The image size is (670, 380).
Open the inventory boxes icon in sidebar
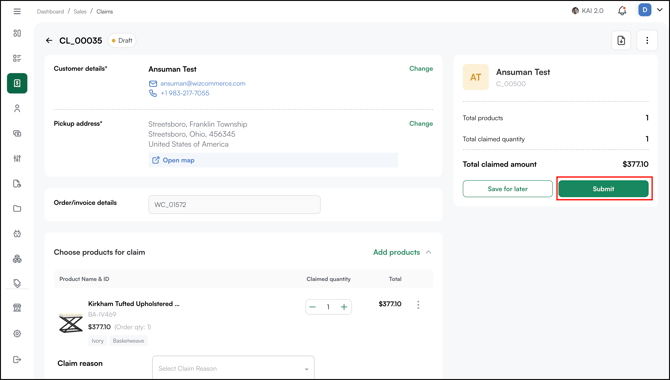point(17,259)
